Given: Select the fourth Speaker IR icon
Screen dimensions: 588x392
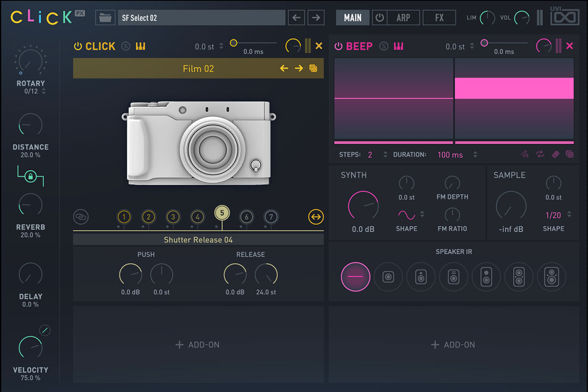Looking at the screenshot, I should (x=454, y=277).
